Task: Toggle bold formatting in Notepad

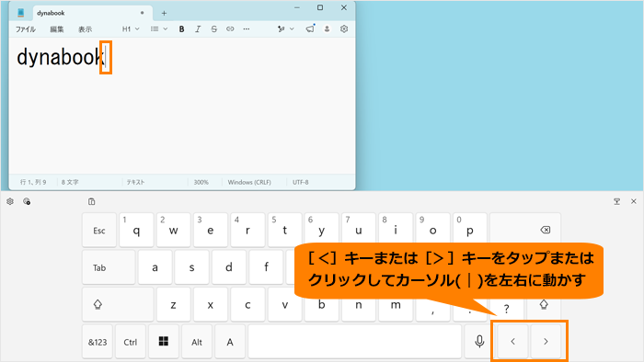Action: [181, 29]
